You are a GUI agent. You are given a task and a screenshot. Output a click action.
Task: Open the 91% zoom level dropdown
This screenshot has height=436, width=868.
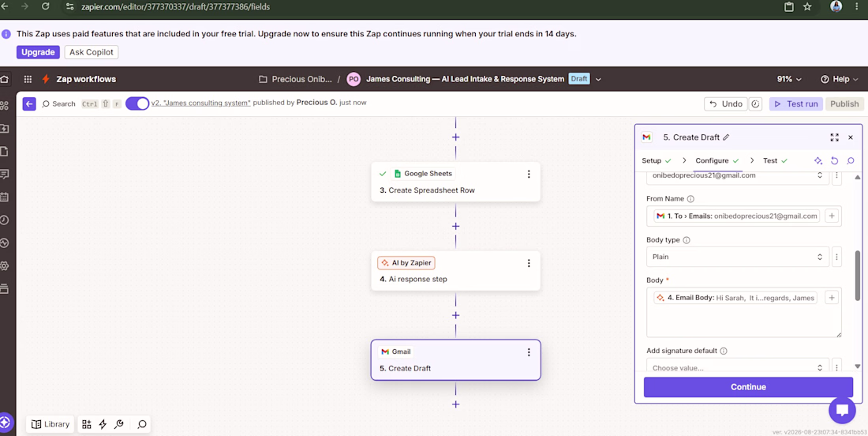click(789, 79)
